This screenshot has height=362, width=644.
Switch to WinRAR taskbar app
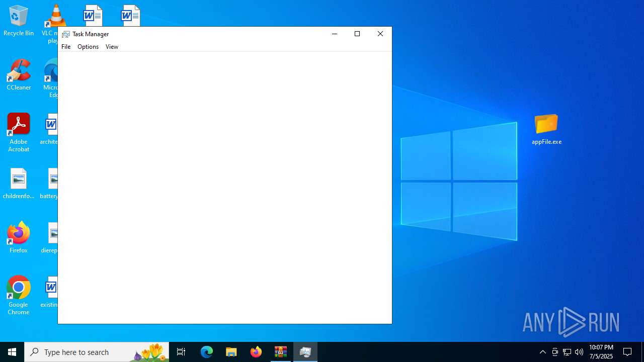[x=281, y=352]
